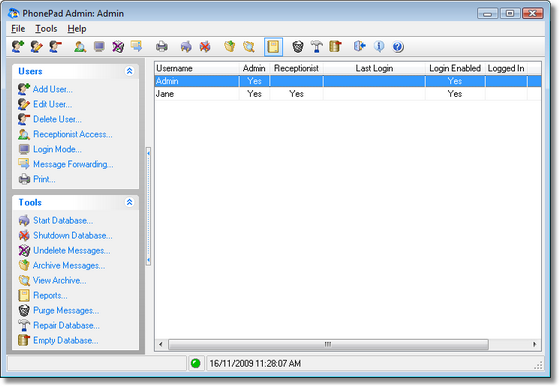The height and width of the screenshot is (387, 560).
Task: Click the Exit door toolbar icon
Action: (x=360, y=46)
